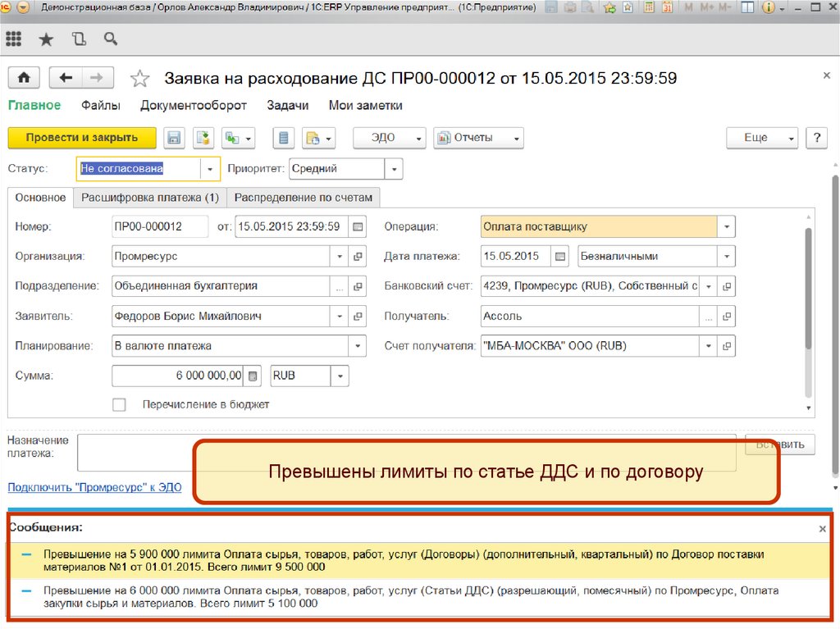This screenshot has width=840, height=629.
Task: Close the document form tab
Action: coord(827,75)
